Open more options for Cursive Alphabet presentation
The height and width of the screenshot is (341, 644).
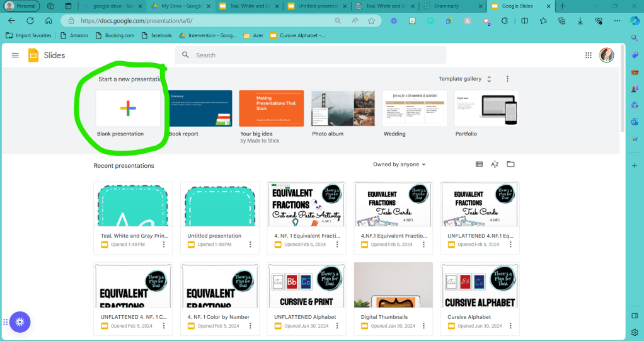(x=511, y=326)
